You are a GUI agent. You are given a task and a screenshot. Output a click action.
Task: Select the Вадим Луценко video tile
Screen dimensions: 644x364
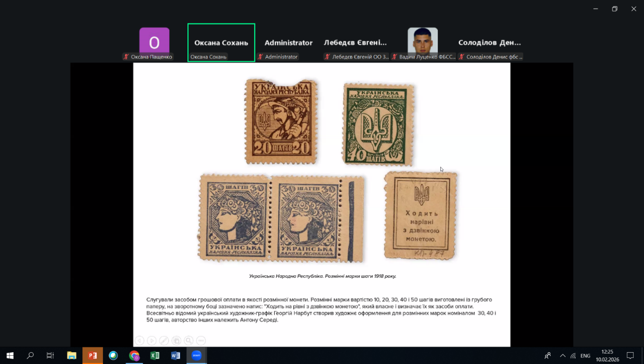pyautogui.click(x=423, y=43)
